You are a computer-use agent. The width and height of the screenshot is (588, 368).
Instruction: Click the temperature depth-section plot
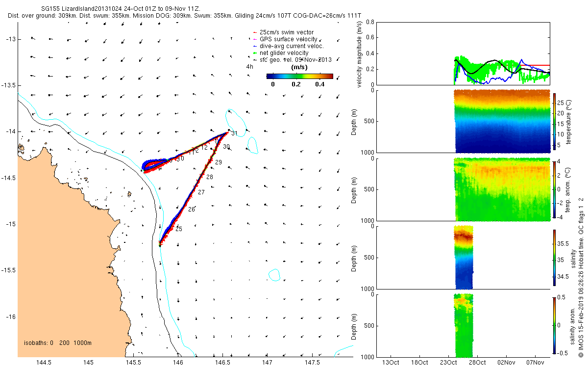(x=502, y=121)
